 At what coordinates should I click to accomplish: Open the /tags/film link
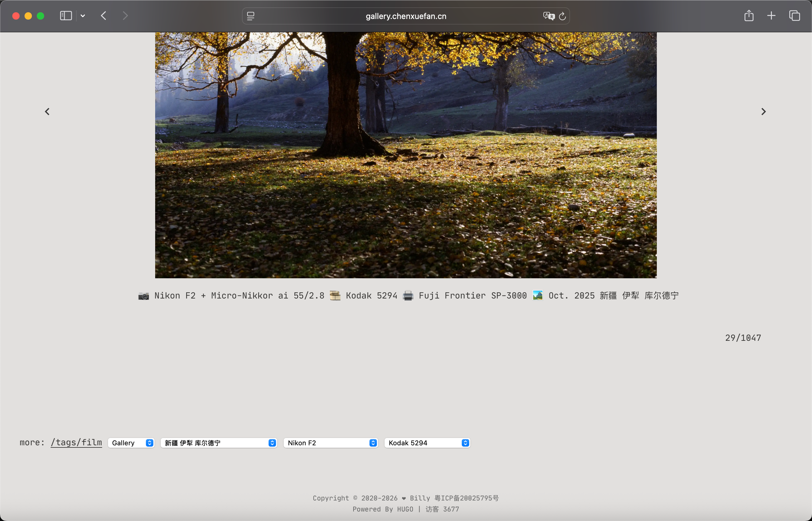pos(76,443)
